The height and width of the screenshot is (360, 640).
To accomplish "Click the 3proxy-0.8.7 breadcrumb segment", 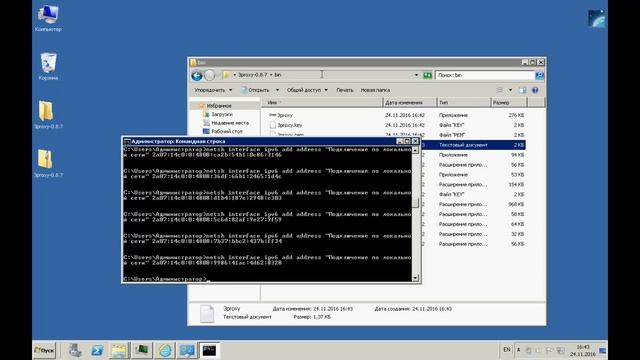I will click(253, 75).
